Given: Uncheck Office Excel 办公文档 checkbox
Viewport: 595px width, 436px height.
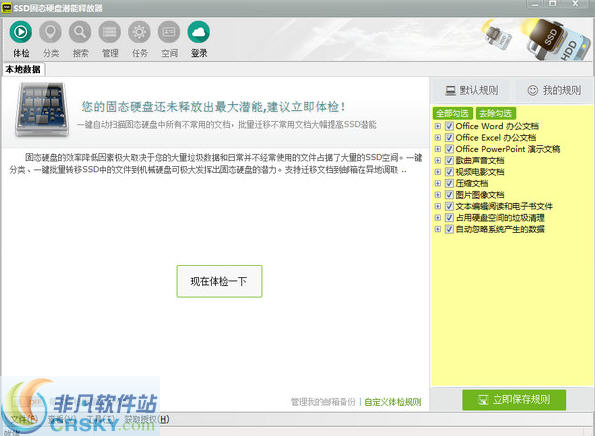Looking at the screenshot, I should click(x=449, y=137).
